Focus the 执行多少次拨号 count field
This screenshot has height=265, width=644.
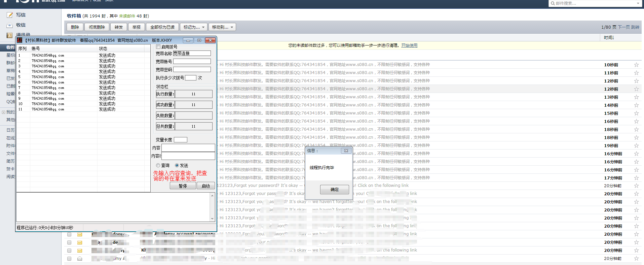(x=191, y=78)
